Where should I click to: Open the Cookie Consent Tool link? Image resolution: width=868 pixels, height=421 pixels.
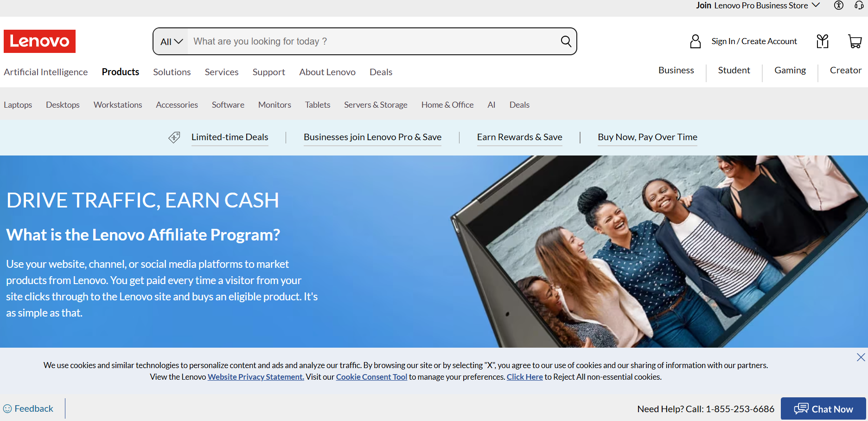371,377
